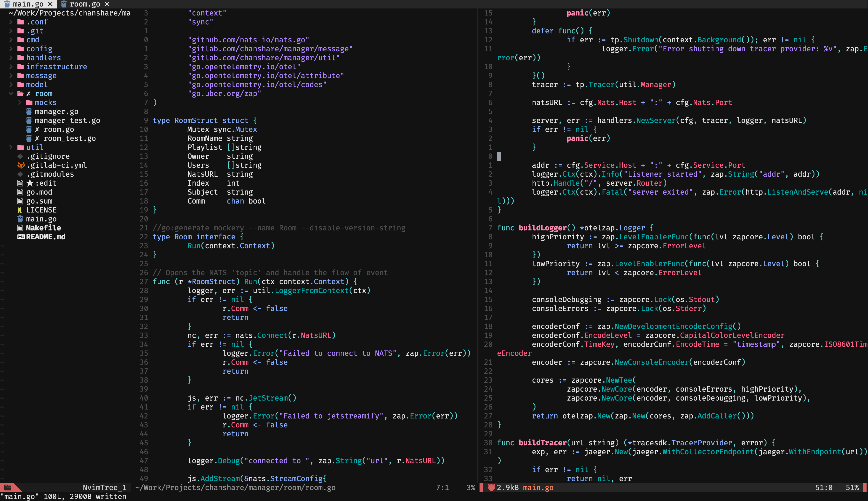Switch to the main.go tab
Screen dimensions: 868x501
tap(28, 4)
